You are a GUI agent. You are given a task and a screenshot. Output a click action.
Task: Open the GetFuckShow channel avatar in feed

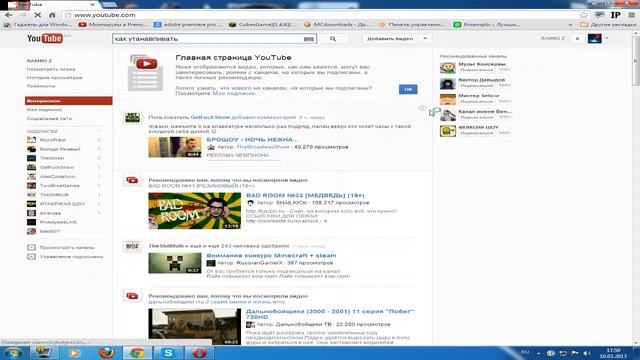pos(132,118)
